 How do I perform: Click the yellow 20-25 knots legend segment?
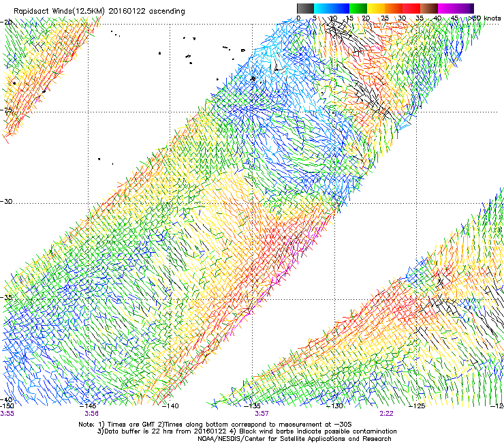[x=376, y=8]
